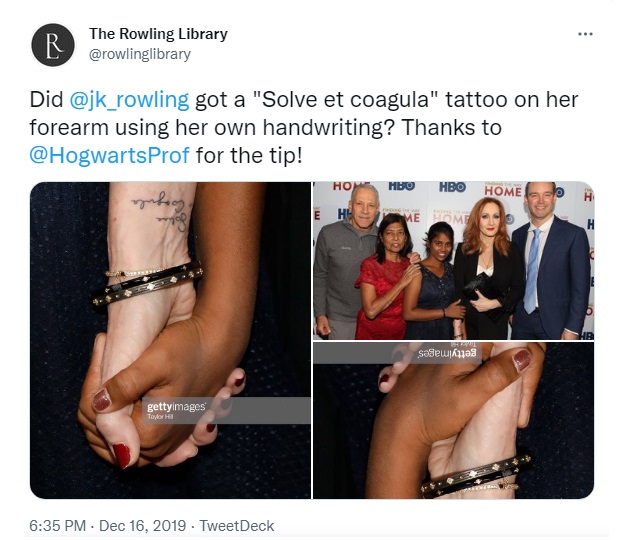Click the 6:35 PM timestamp
Screen dimensions: 626x540
click(57, 526)
